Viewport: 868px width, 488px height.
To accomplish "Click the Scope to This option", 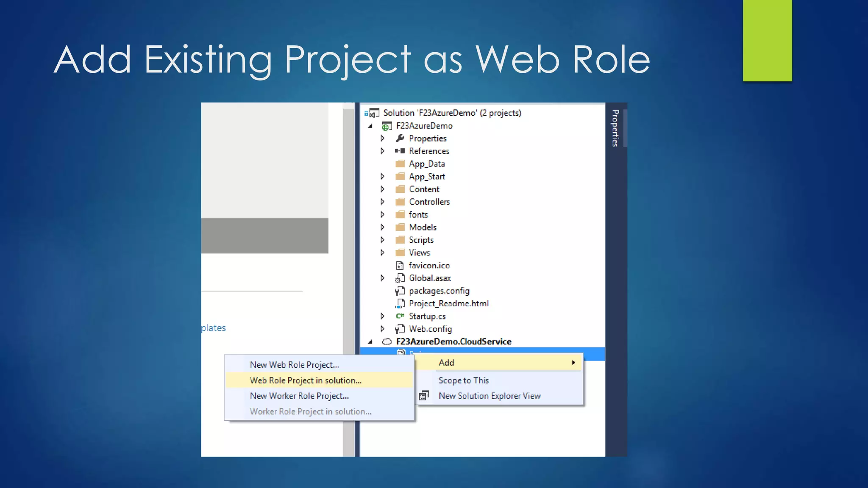I will click(x=464, y=380).
